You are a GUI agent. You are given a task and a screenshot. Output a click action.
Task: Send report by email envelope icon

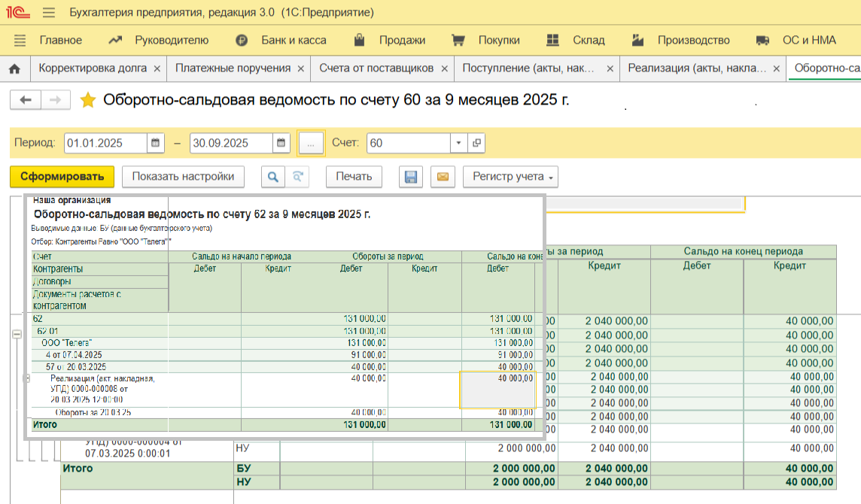(443, 177)
